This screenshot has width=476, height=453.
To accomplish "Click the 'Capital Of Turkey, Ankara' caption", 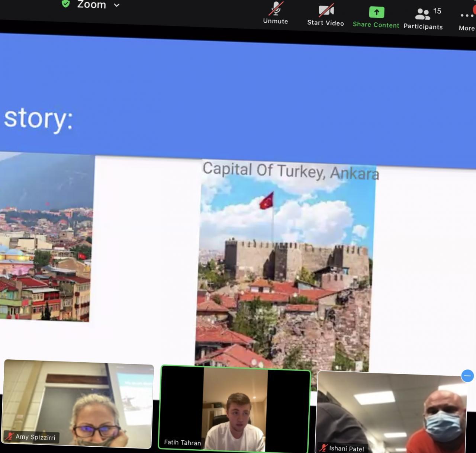I will [x=291, y=171].
